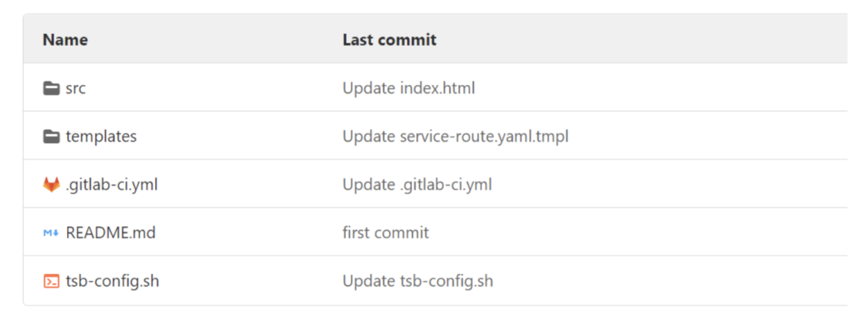View the 'Update .gitlab-ci.yml' commit message
868x319 pixels.
[417, 184]
